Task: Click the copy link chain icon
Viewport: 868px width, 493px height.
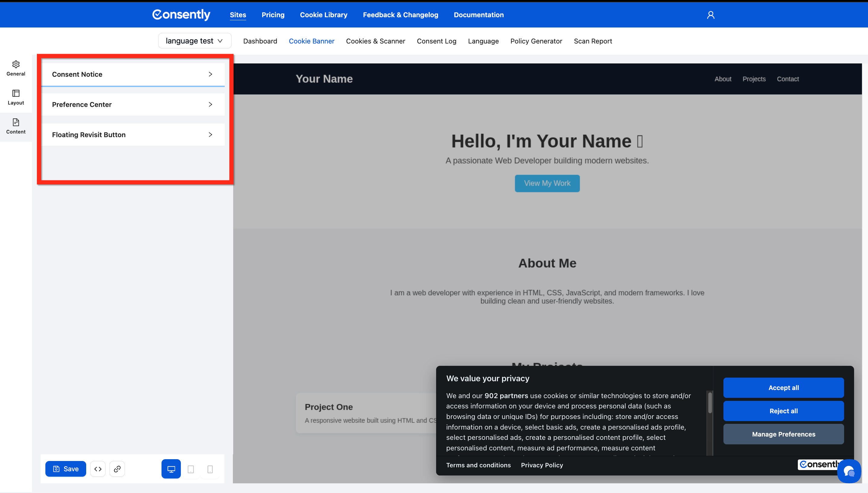Action: (117, 469)
